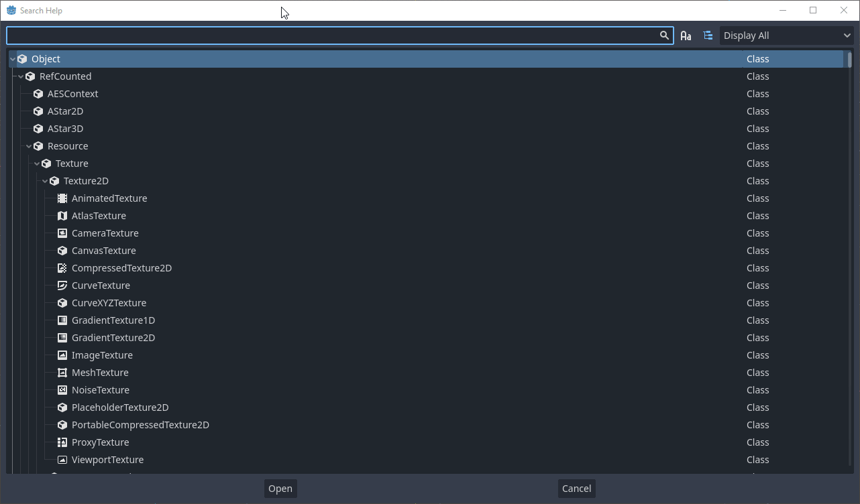860x504 pixels.
Task: Click the magnifier icon in search field
Action: [664, 36]
